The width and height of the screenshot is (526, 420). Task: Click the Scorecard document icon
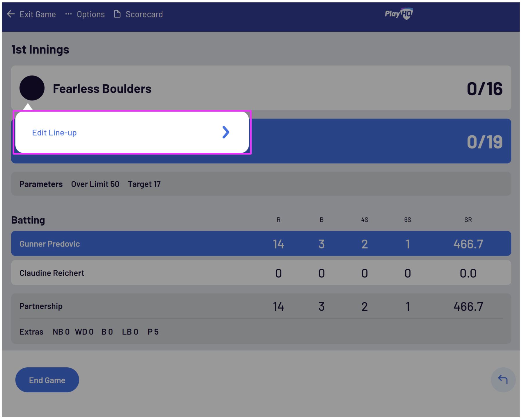tap(117, 14)
